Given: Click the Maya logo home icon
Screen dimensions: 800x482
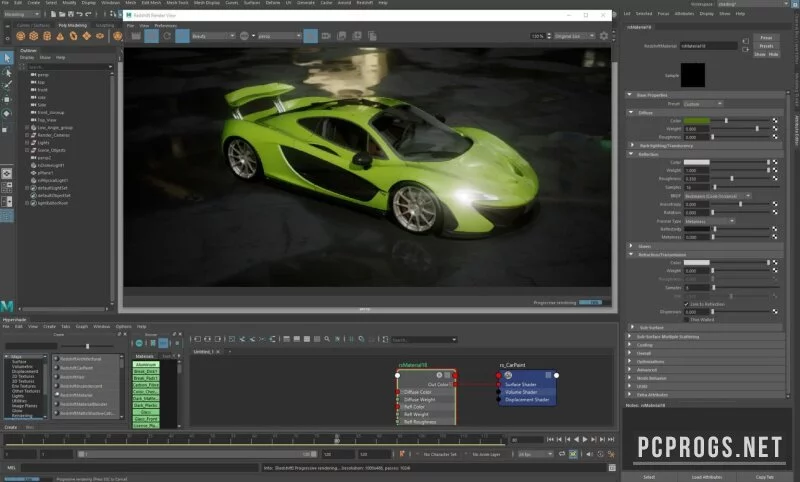Looking at the screenshot, I should pyautogui.click(x=7, y=306).
